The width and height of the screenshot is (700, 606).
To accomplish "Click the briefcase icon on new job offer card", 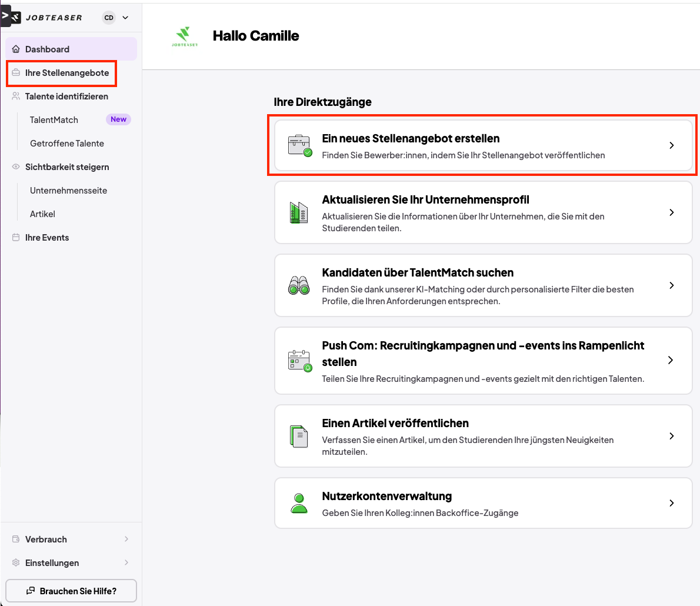I will [x=299, y=145].
